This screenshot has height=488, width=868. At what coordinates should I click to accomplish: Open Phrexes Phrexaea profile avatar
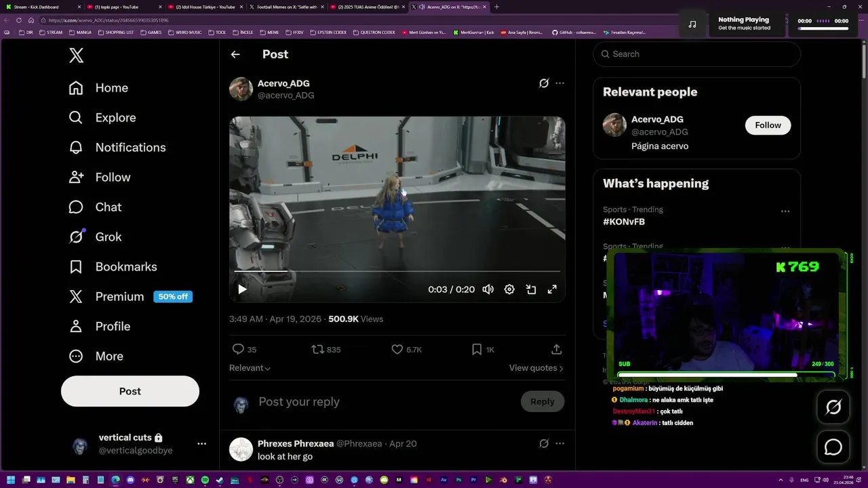[241, 449]
